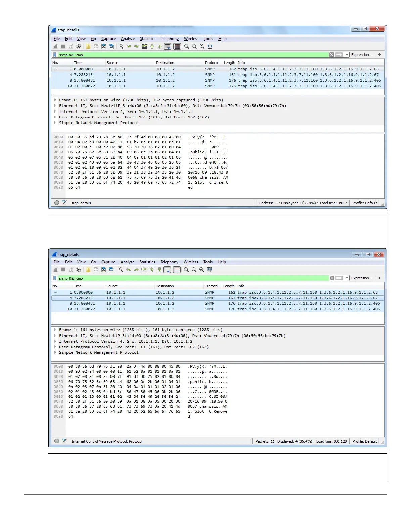411x532 pixels.
Task: Apply the display filter arrow in upper window
Action: pos(339,55)
